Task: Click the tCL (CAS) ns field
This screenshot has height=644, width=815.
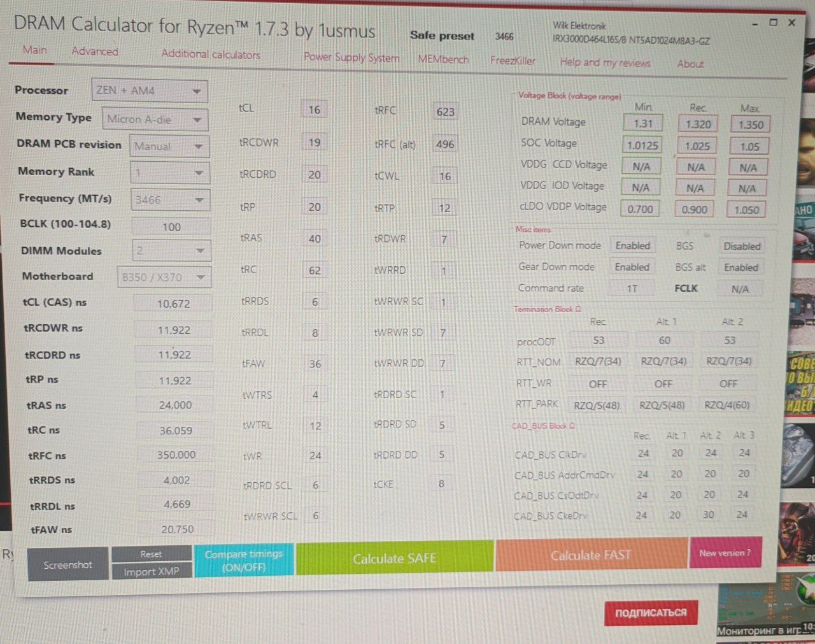Action: [173, 304]
